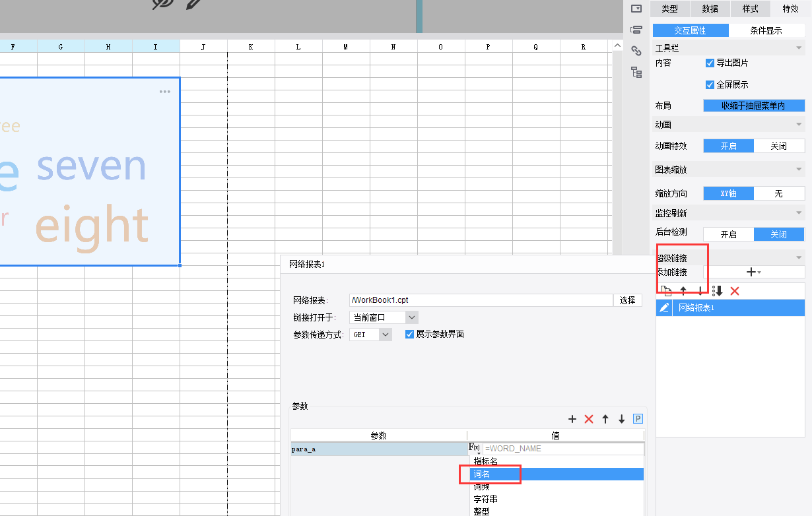Select 词名 from value type list
The image size is (812, 516).
(481, 474)
